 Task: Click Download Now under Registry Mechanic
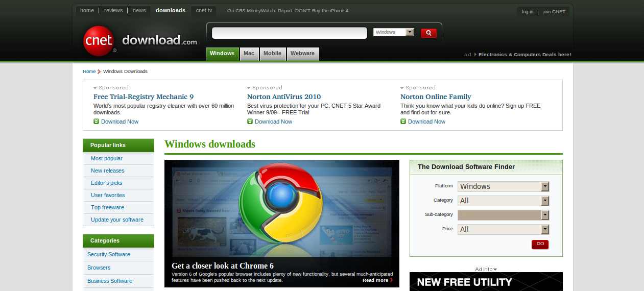point(120,122)
